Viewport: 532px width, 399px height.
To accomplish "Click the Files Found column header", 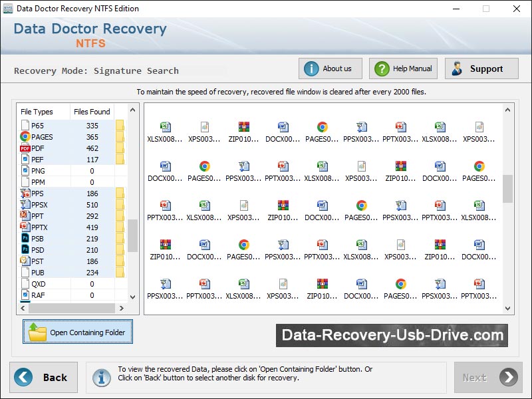I will click(92, 111).
